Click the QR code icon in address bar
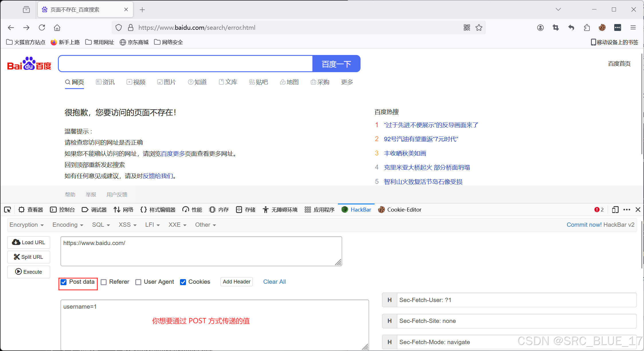This screenshot has width=644, height=351. 467,27
